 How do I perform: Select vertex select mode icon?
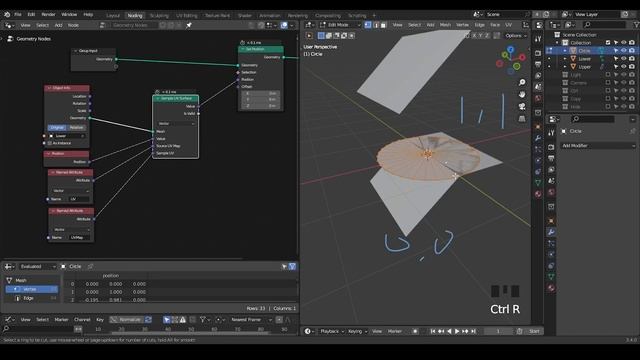[x=368, y=25]
